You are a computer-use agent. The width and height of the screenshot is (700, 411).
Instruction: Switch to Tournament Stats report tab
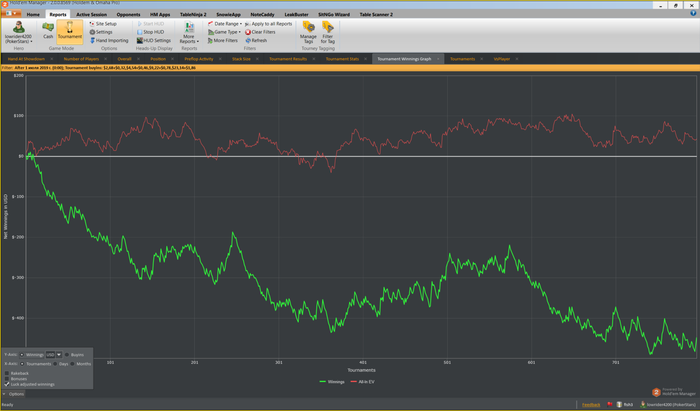pos(342,59)
